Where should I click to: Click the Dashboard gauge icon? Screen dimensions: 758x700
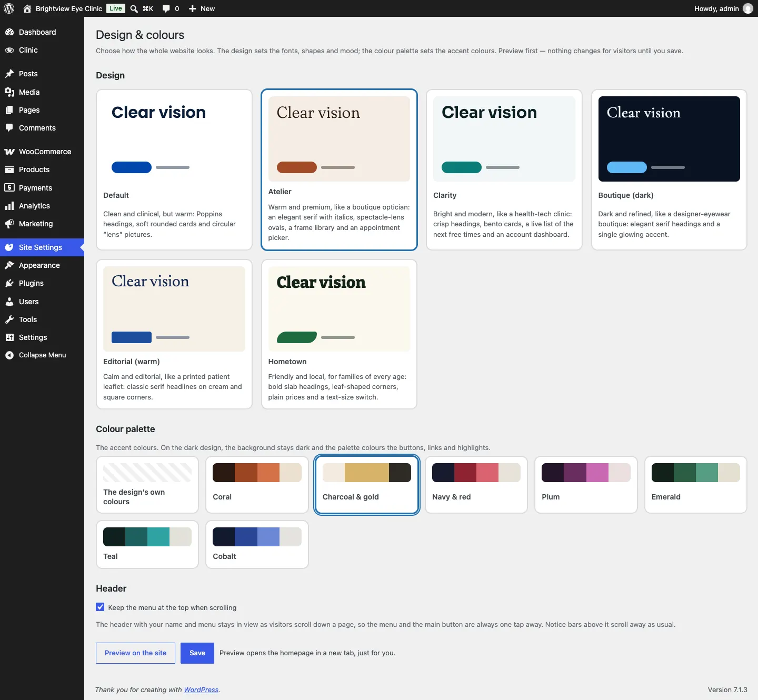pos(9,32)
